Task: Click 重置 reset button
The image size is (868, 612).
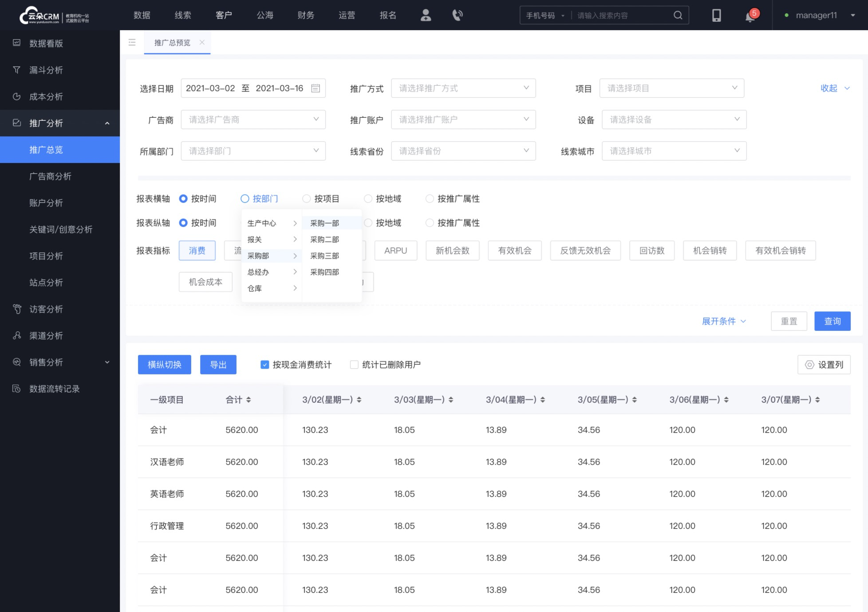Action: coord(789,321)
